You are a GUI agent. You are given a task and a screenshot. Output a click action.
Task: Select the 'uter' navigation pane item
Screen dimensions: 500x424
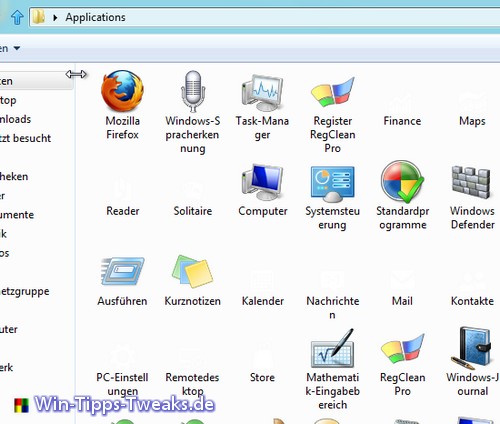[9, 329]
